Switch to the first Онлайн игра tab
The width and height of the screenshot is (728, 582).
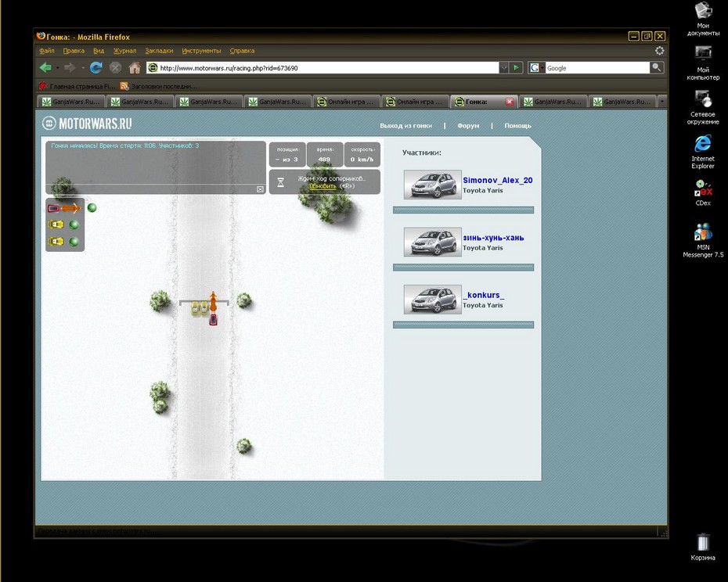pyautogui.click(x=346, y=101)
